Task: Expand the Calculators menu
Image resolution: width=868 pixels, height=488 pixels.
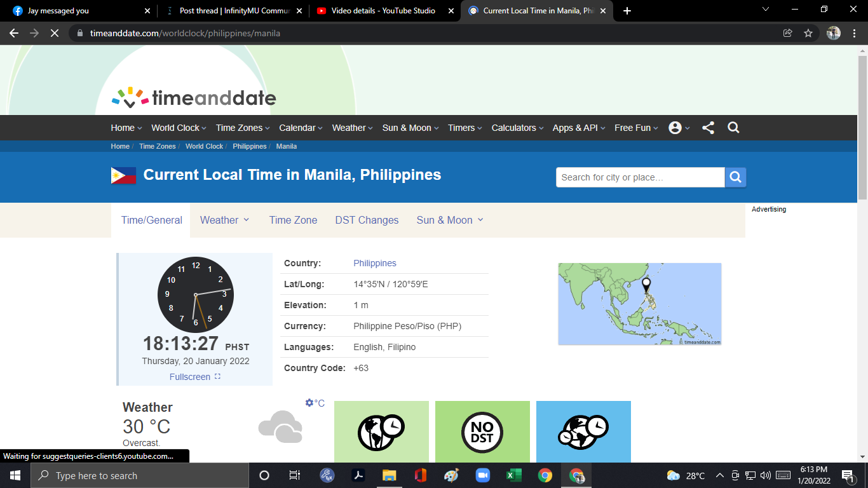Action: [x=518, y=128]
